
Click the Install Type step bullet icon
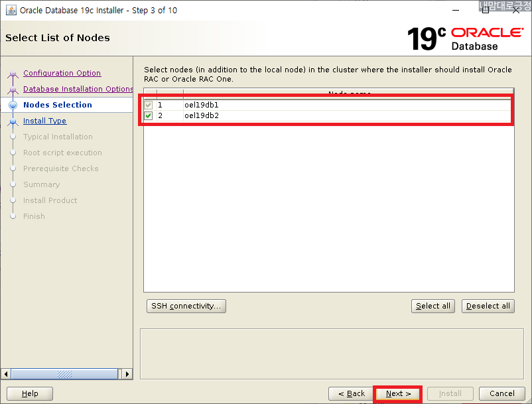[x=13, y=121]
